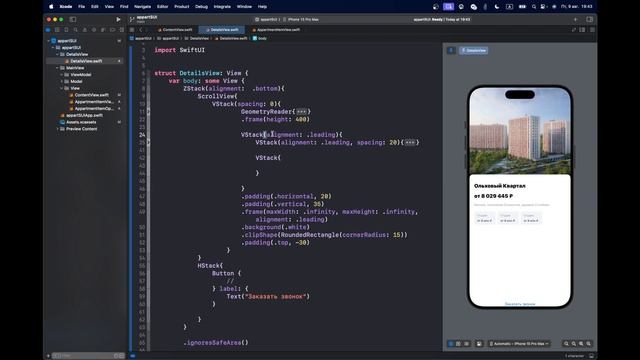Switch to the Source Control navigator
The height and width of the screenshot is (360, 640).
57,30
